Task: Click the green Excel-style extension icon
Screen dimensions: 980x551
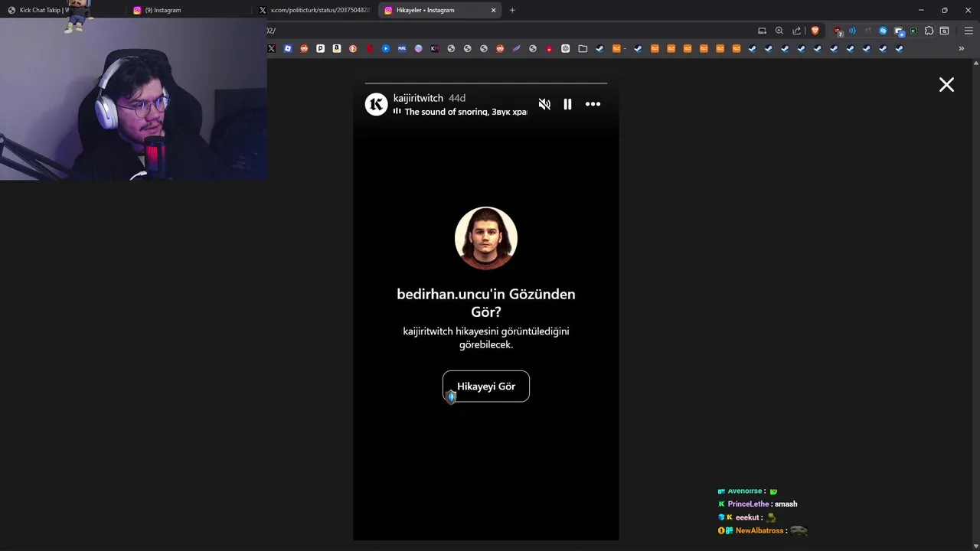Action: 913,31
